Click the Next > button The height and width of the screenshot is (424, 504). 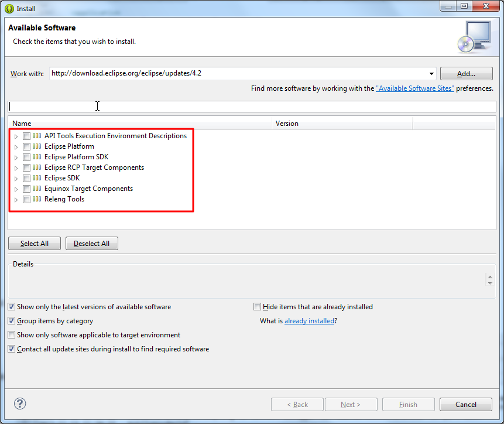(351, 405)
